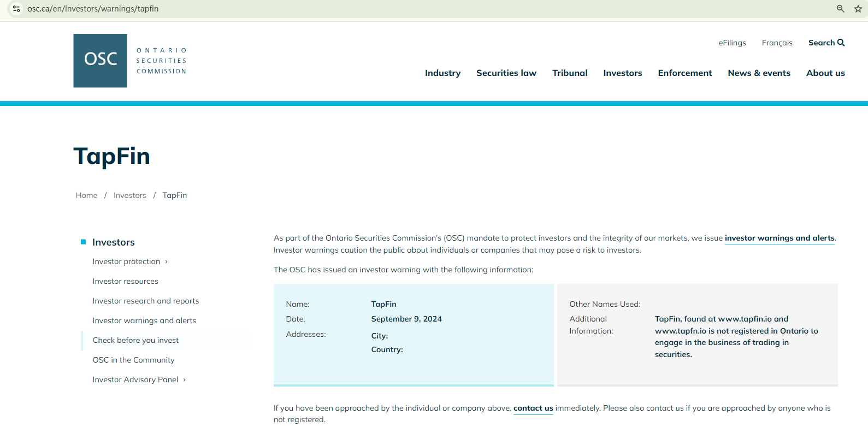
Task: Open the Investors top navigation menu
Action: [623, 73]
